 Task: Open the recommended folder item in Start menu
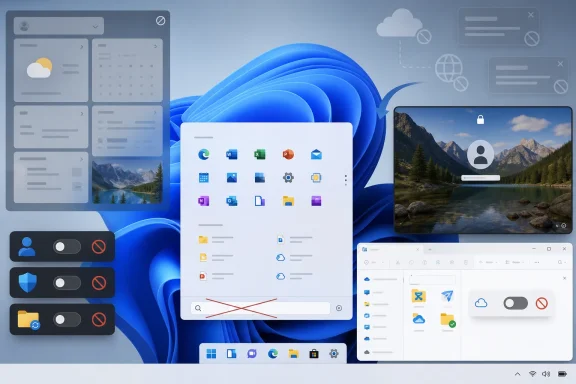216,240
